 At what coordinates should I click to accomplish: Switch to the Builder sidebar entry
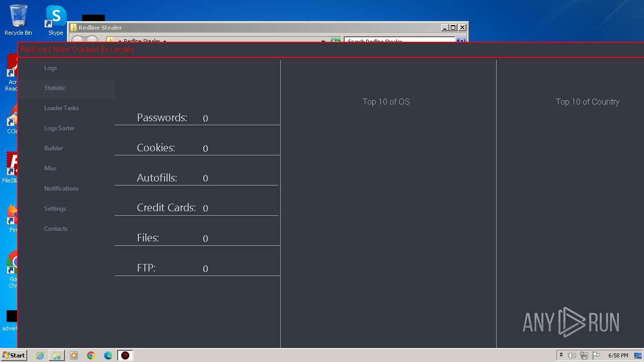(x=66, y=148)
